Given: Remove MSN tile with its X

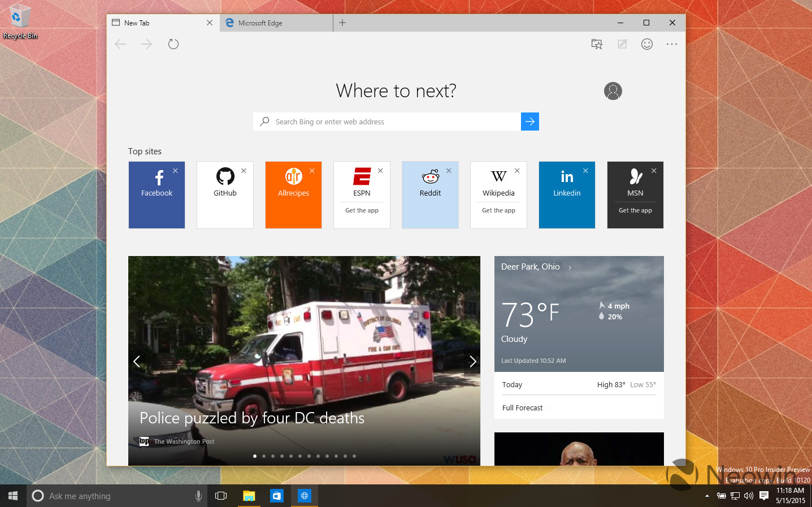Looking at the screenshot, I should 654,171.
